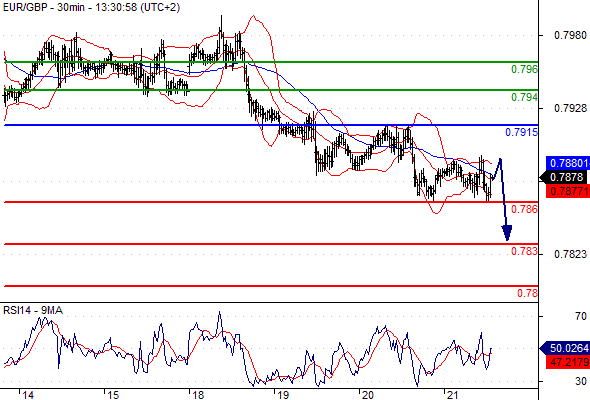Click the 0.783 red support label
The image size is (590, 400).
525,251
